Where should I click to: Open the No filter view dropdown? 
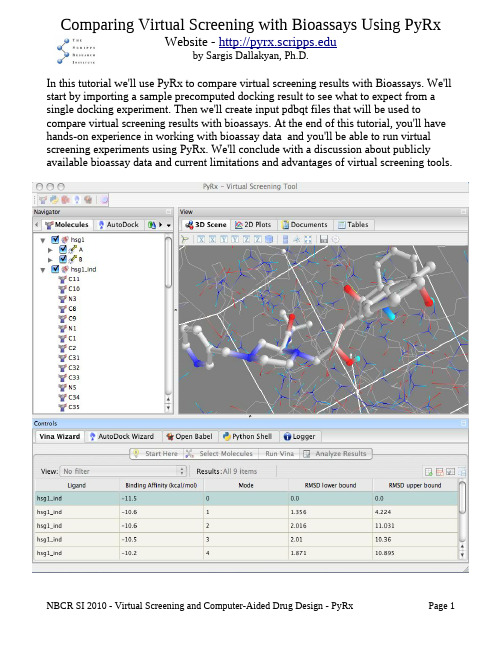123,472
